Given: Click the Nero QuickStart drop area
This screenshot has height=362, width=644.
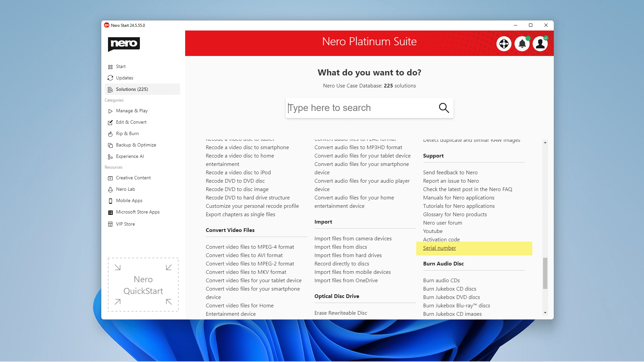Looking at the screenshot, I should coord(143,285).
